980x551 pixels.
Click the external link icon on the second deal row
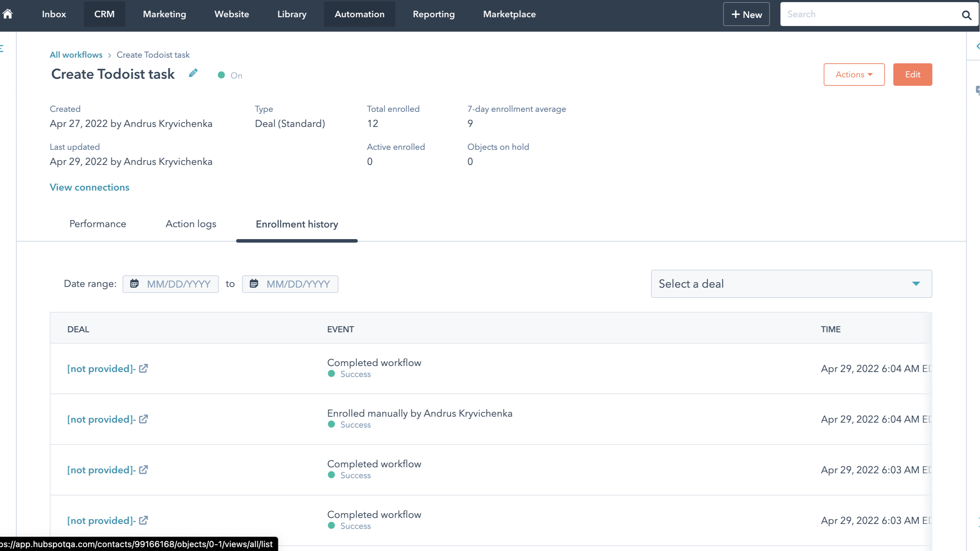tap(143, 419)
